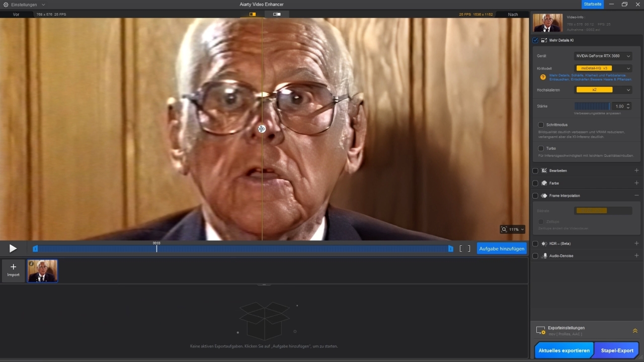Screen dimensions: 644x362
Task: Play the video preview
Action: [13, 248]
